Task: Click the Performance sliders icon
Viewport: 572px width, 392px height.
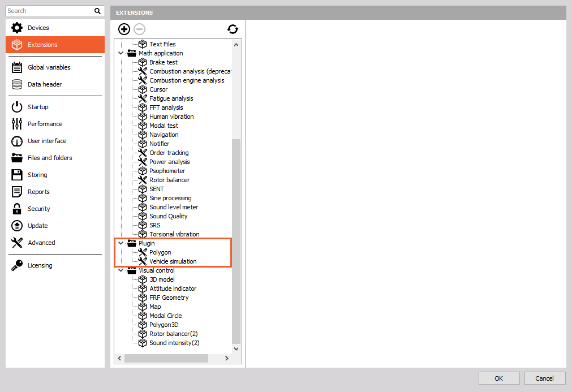Action: (x=17, y=124)
